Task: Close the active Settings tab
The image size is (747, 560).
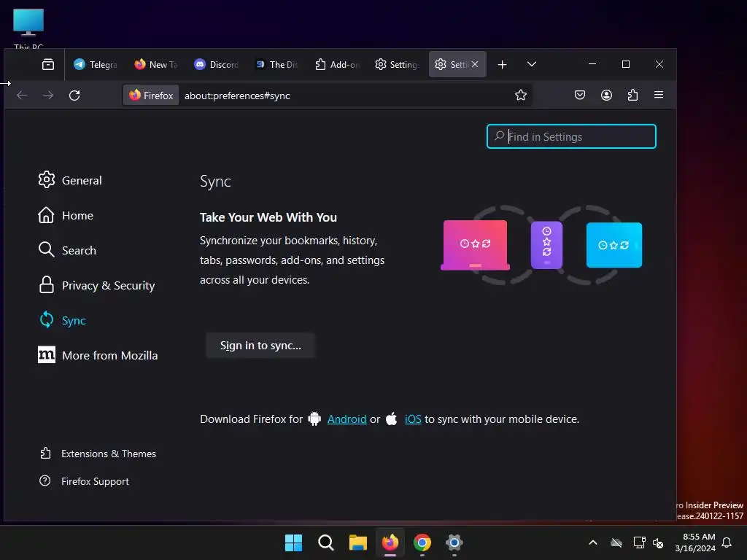Action: [475, 64]
